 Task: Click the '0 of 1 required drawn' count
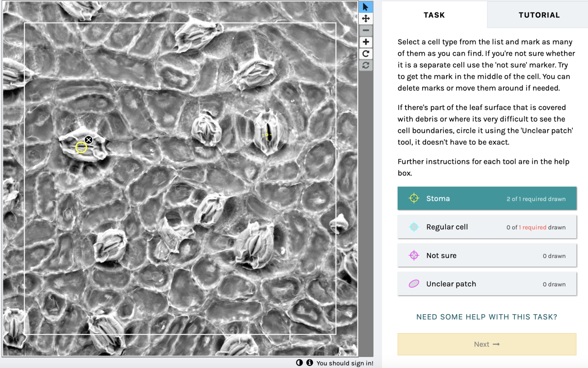(x=536, y=227)
